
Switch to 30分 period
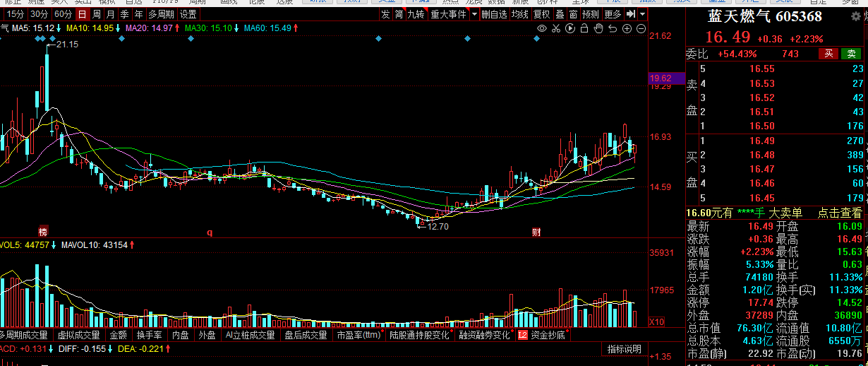tap(39, 14)
